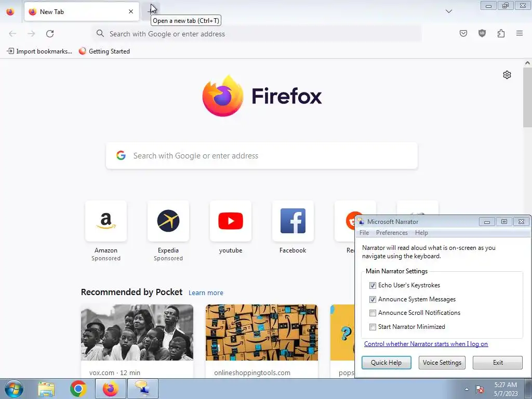Reload the current page

pos(50,34)
